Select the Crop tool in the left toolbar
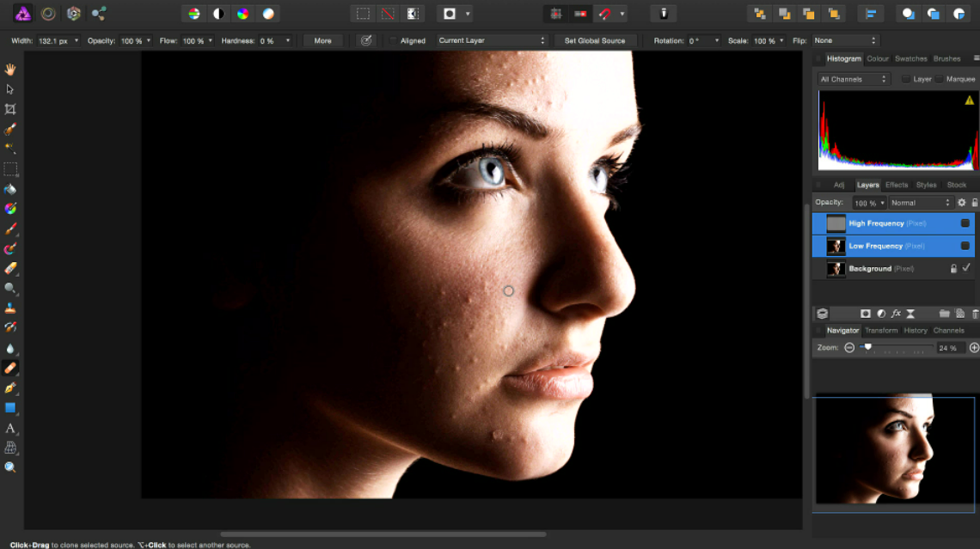This screenshot has width=980, height=549. (10, 109)
